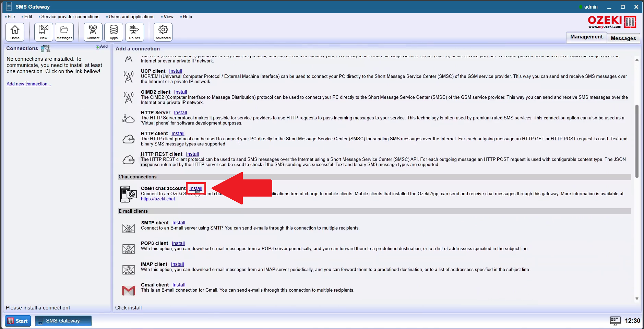Switch to the Management tab
644x329 pixels.
[x=586, y=37]
